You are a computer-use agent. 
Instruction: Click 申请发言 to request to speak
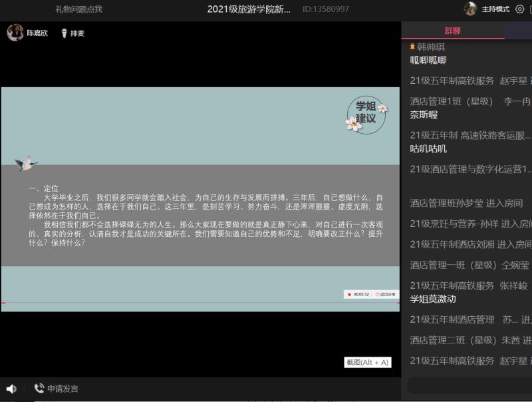point(63,389)
